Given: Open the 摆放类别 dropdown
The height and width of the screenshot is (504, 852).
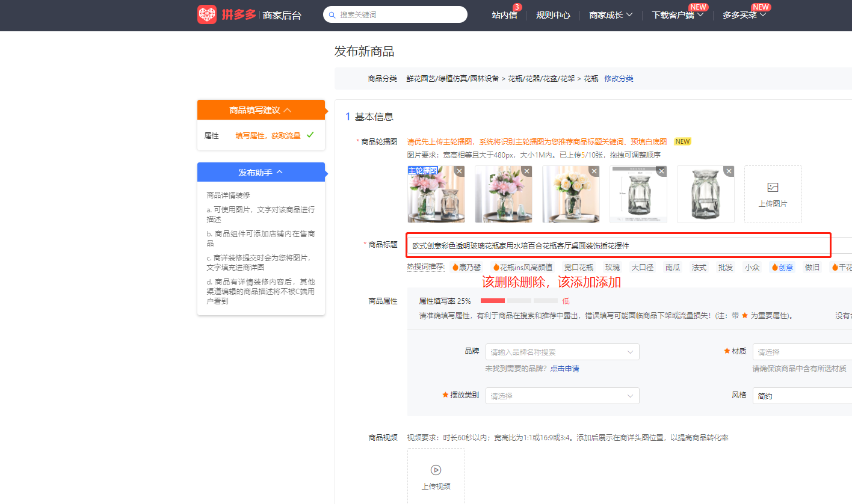Looking at the screenshot, I should [563, 396].
